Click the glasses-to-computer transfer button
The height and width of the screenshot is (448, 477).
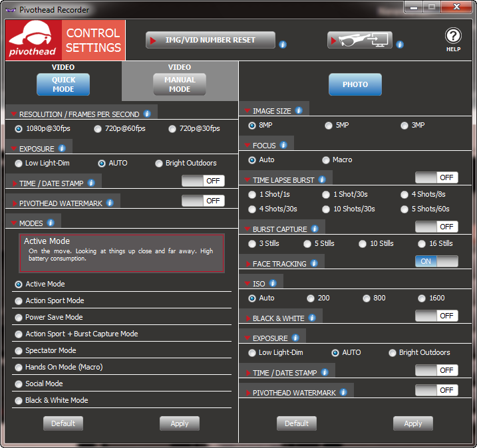pos(359,40)
